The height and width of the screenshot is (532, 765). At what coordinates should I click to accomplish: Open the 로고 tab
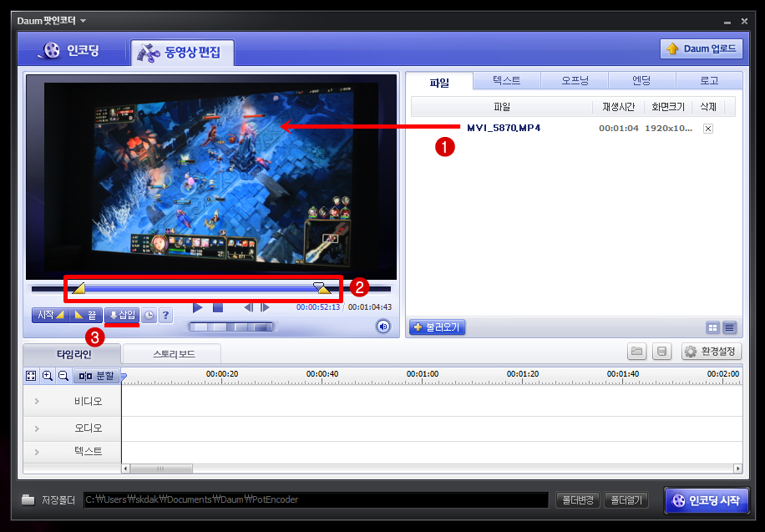(709, 80)
